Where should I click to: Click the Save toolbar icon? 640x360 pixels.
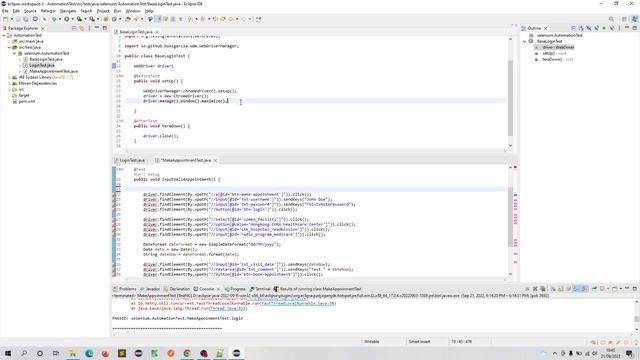pyautogui.click(x=18, y=19)
